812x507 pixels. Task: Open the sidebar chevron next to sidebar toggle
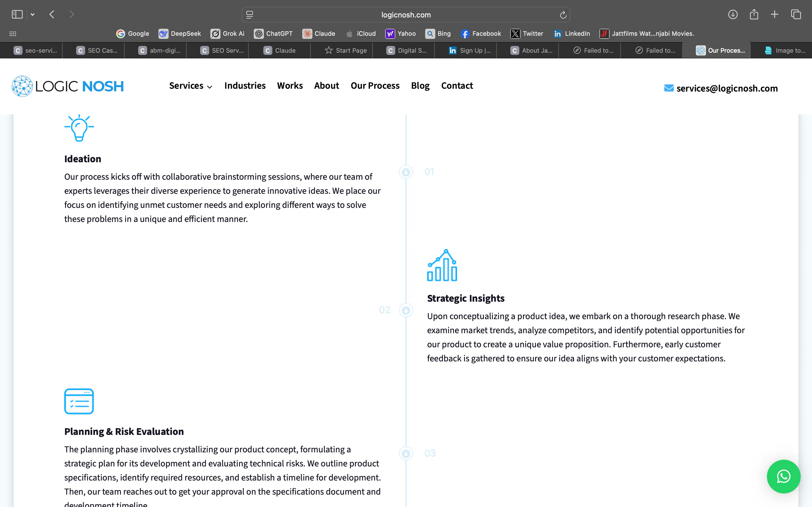[x=32, y=14]
